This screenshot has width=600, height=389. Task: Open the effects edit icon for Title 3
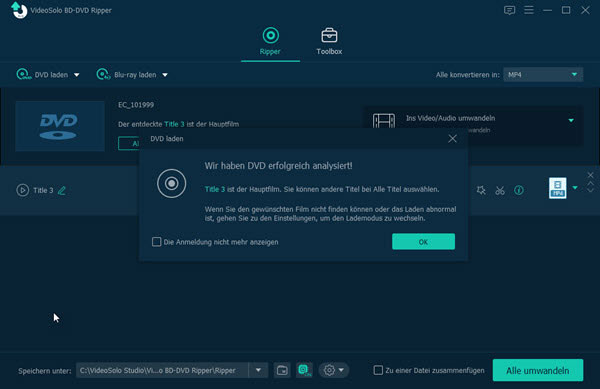click(x=481, y=190)
